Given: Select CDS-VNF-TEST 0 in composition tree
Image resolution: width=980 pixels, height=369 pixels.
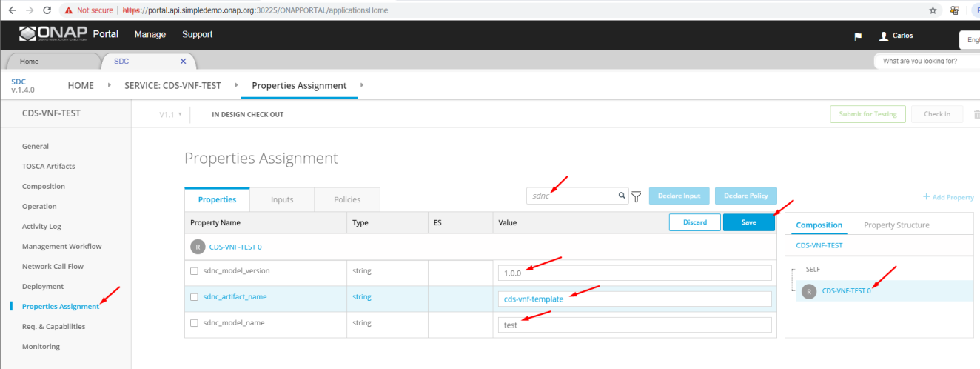Looking at the screenshot, I should [x=846, y=291].
